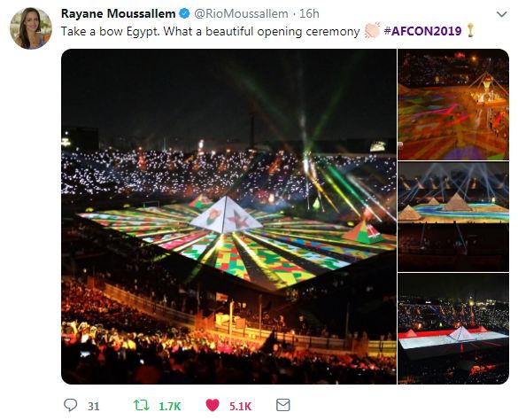The height and width of the screenshot is (420, 518).
Task: Click the blue verified badge icon
Action: tap(184, 13)
